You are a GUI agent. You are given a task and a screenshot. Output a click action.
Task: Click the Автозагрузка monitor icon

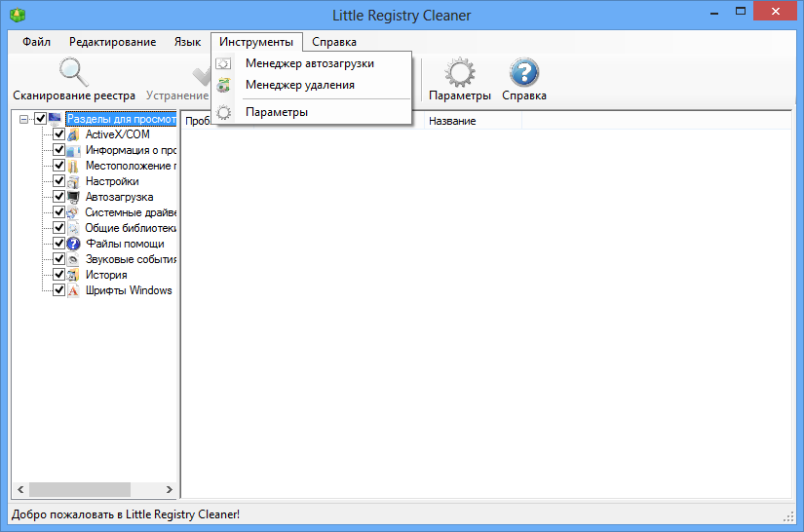(x=73, y=197)
